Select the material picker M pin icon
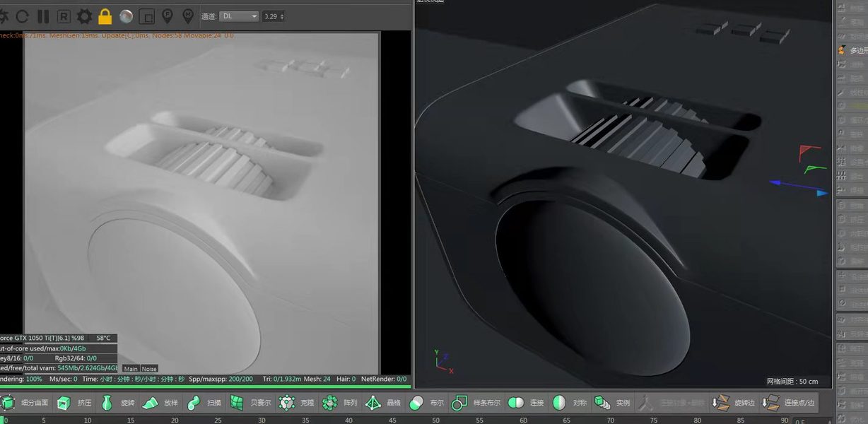 coord(188,16)
